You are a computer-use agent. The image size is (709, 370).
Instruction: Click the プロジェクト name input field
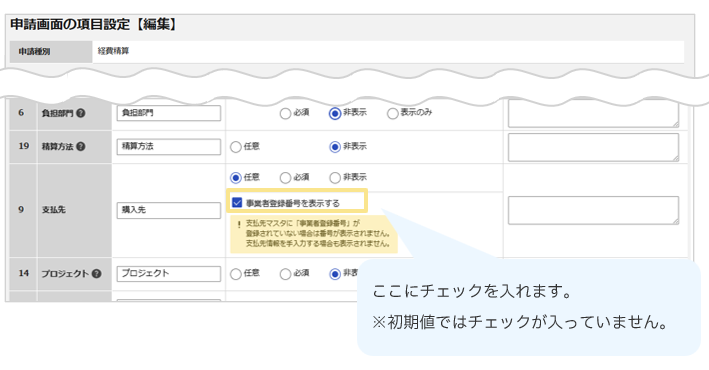click(x=169, y=274)
